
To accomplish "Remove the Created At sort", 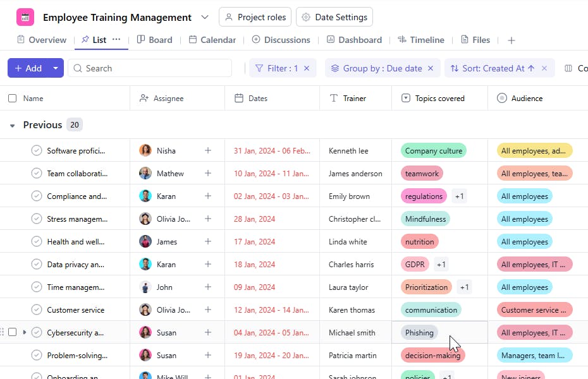I will (x=544, y=68).
